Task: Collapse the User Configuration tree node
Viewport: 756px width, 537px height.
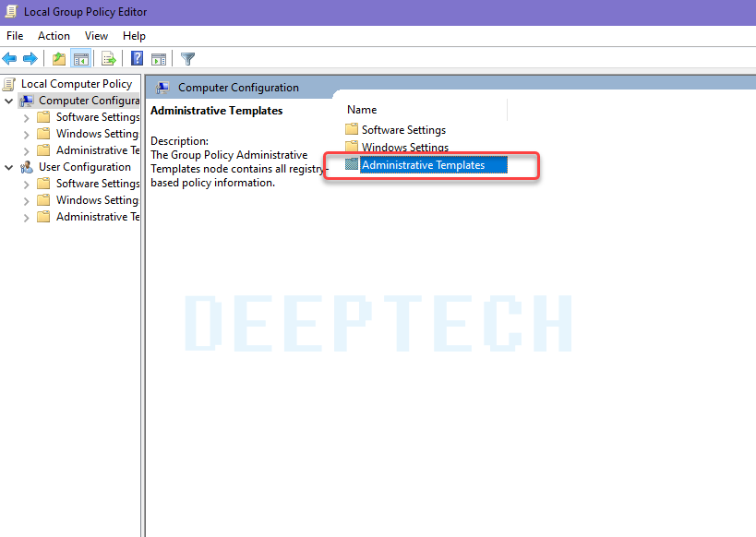Action: tap(8, 168)
